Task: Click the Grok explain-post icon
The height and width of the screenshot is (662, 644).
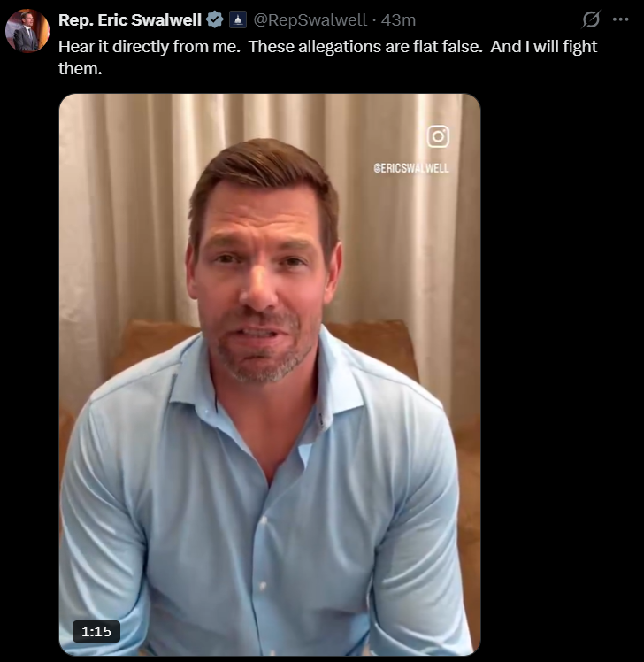Action: point(590,19)
